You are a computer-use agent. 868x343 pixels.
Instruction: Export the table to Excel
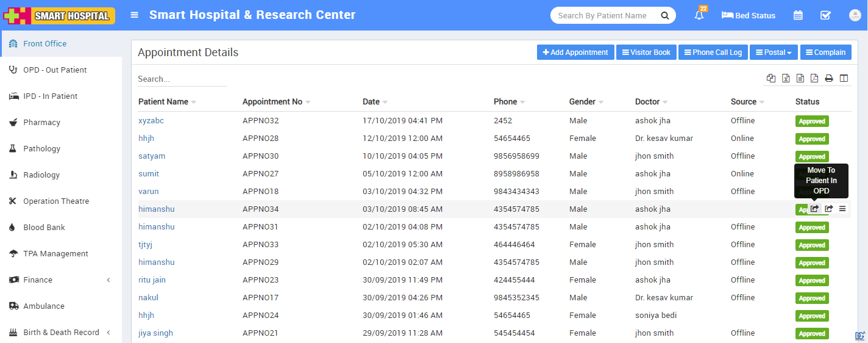coord(786,78)
